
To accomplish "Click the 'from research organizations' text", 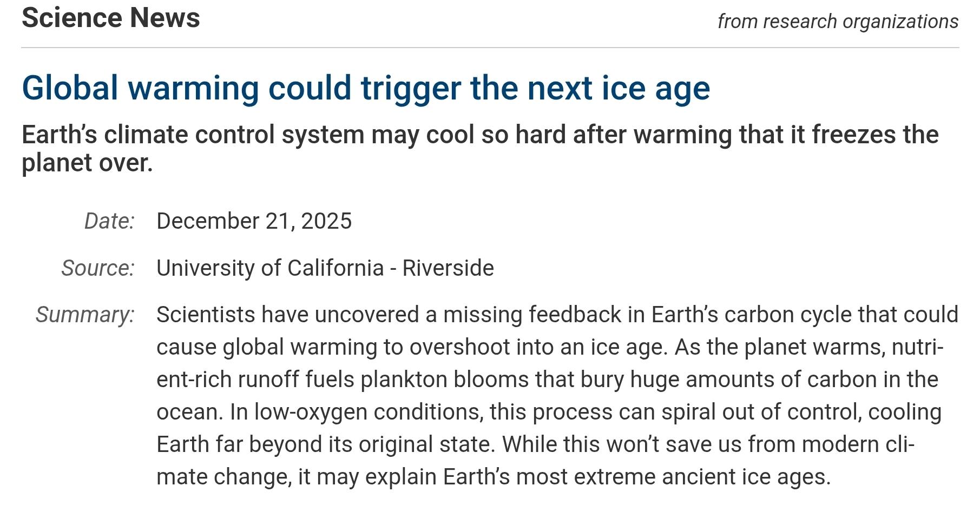I will point(838,22).
